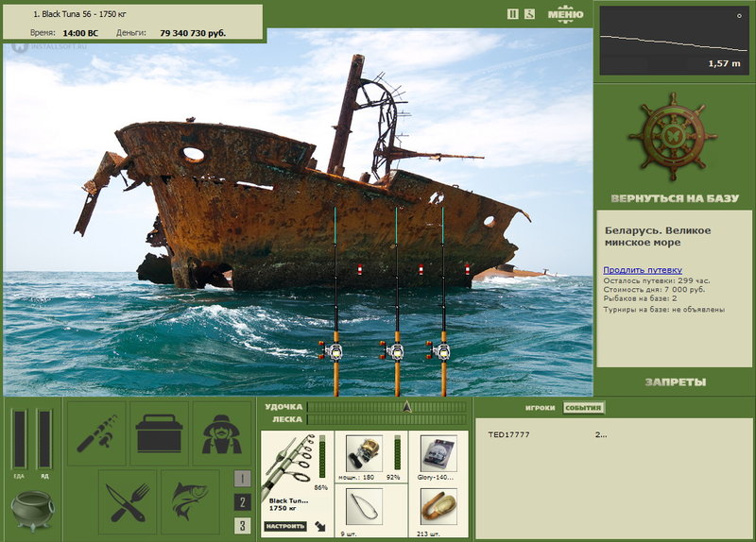Click the Black Tuna 56 - 1750 кг entry

(79, 14)
